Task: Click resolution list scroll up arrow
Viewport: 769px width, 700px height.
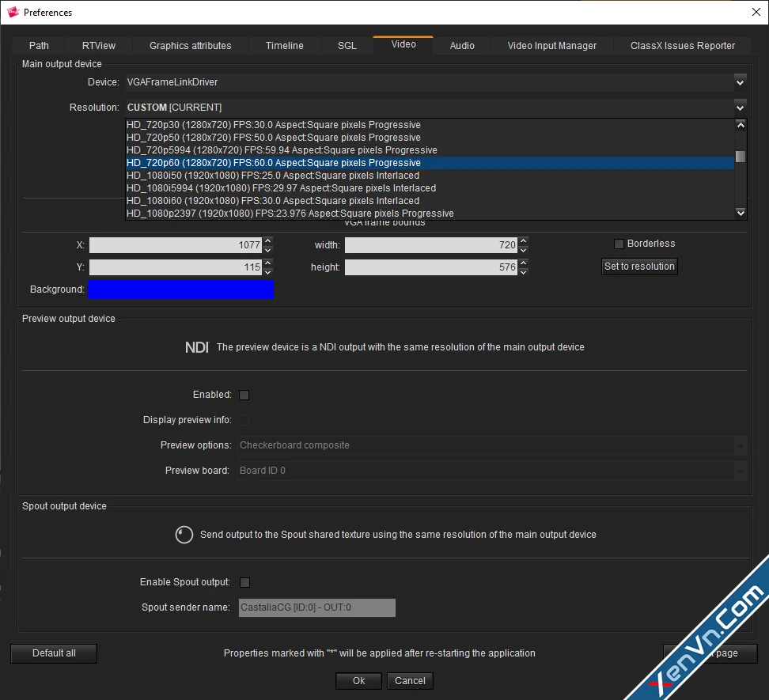Action: [741, 125]
